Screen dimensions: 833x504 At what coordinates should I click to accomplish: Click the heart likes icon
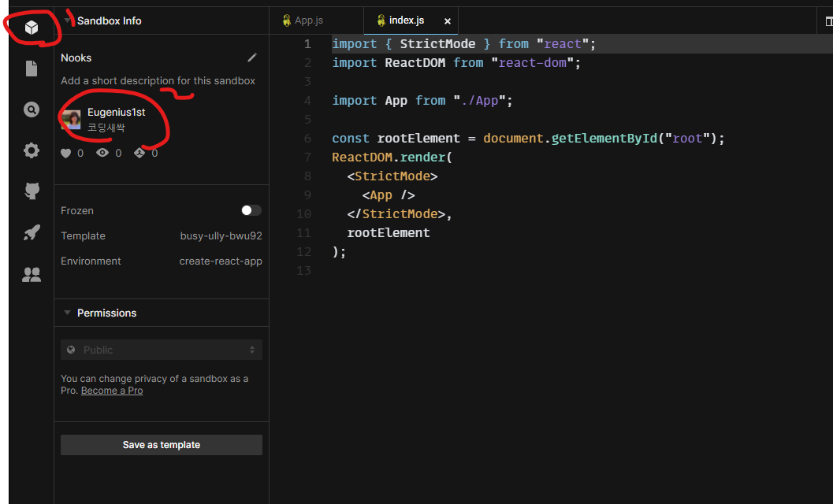pos(66,154)
